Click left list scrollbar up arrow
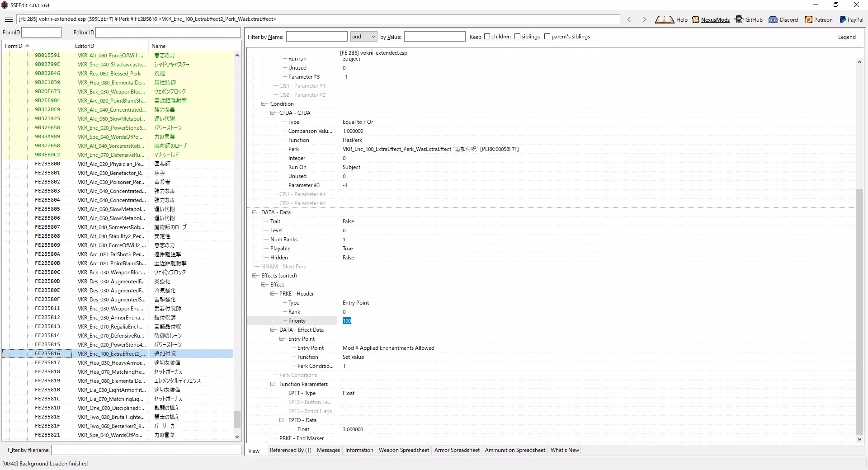This screenshot has width=868, height=470. (x=237, y=55)
